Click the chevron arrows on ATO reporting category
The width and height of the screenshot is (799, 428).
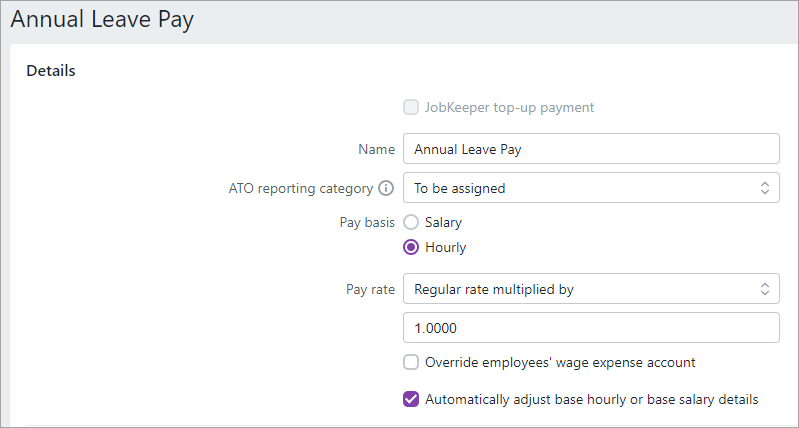[x=764, y=188]
